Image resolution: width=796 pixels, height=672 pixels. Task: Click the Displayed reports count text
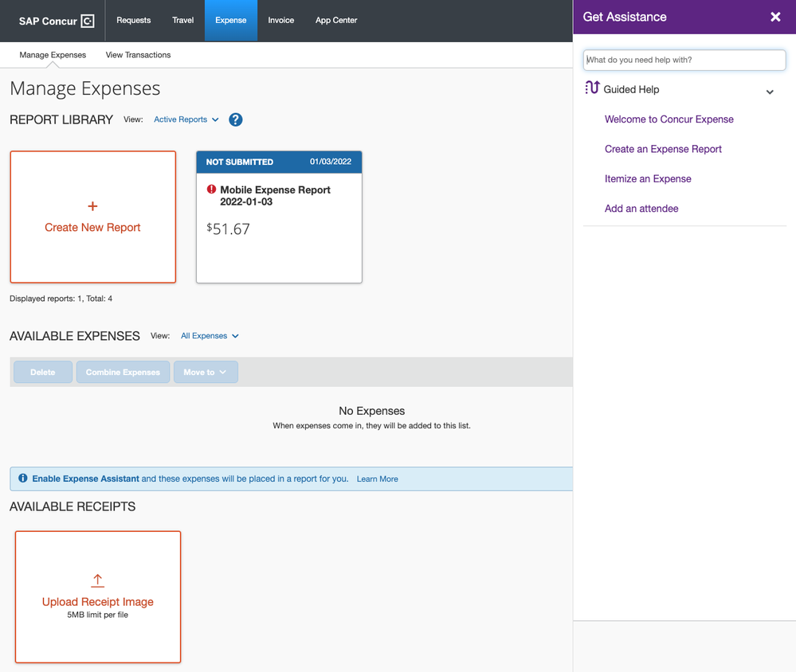(61, 299)
